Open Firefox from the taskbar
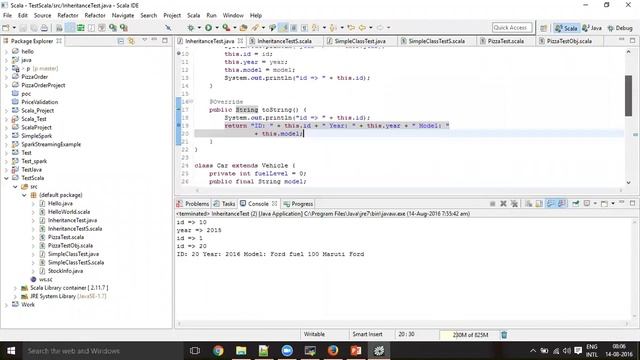 pos(333,351)
